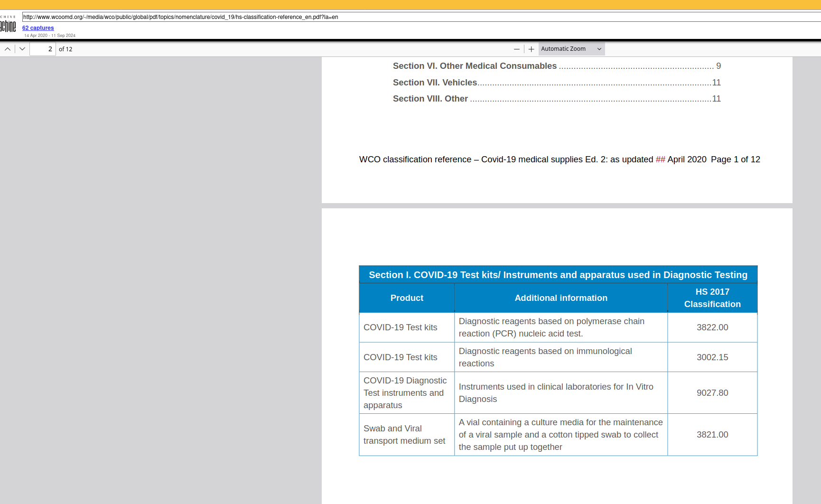This screenshot has height=504, width=821.
Task: Click the Product column header
Action: (407, 298)
